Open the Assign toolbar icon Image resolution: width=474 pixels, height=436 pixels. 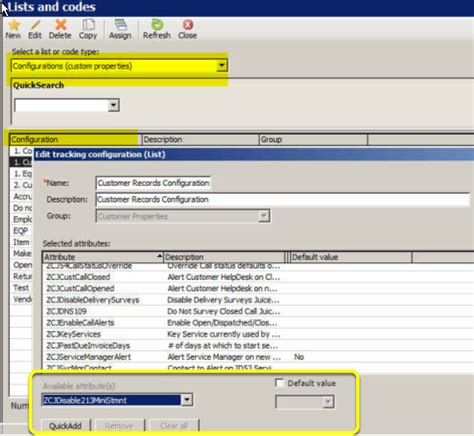[x=120, y=25]
